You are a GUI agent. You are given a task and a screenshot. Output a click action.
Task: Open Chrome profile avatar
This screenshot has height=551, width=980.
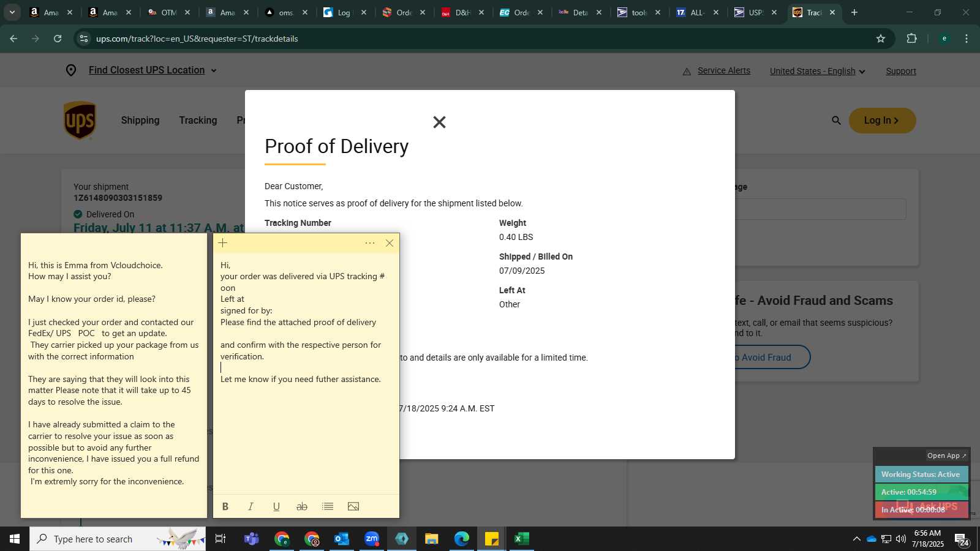click(x=944, y=39)
